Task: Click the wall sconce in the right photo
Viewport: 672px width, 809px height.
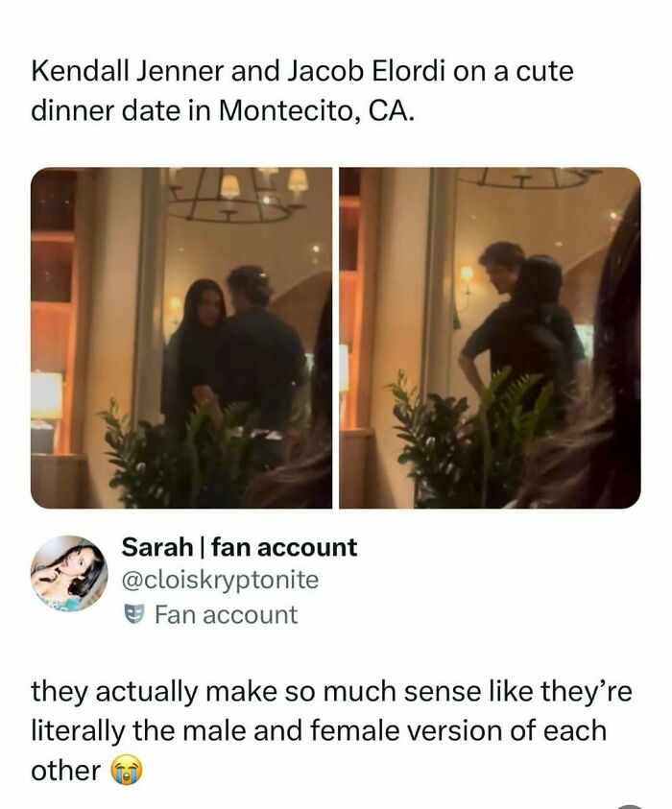Action: tap(466, 276)
